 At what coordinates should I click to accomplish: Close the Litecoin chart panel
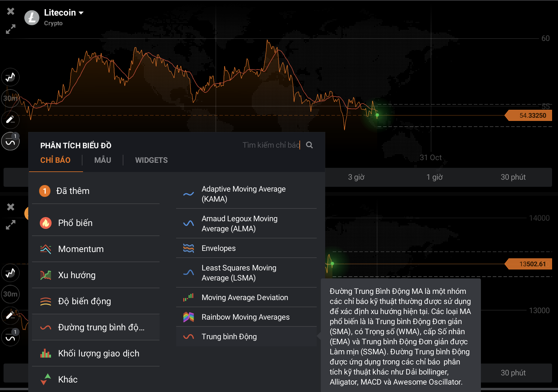pos(10,11)
